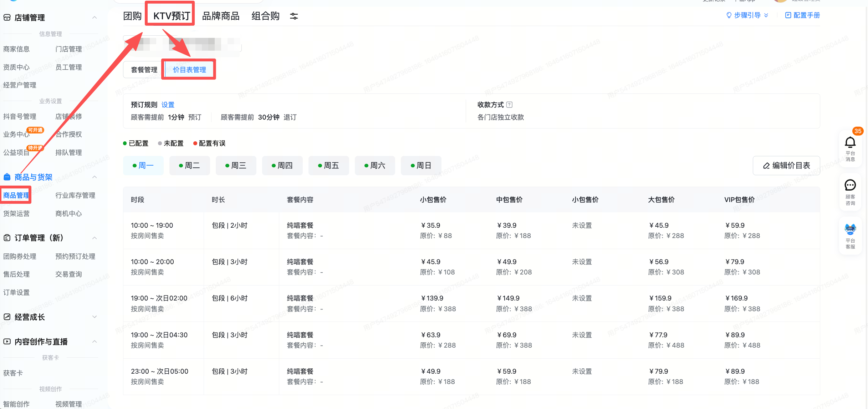This screenshot has width=868, height=409.
Task: Select the 周日 day toggle
Action: tap(421, 166)
